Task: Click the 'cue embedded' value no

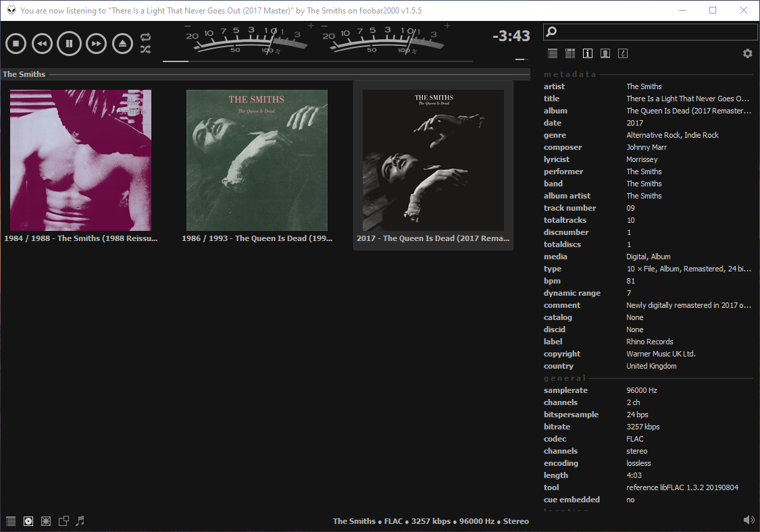Action: coord(630,500)
